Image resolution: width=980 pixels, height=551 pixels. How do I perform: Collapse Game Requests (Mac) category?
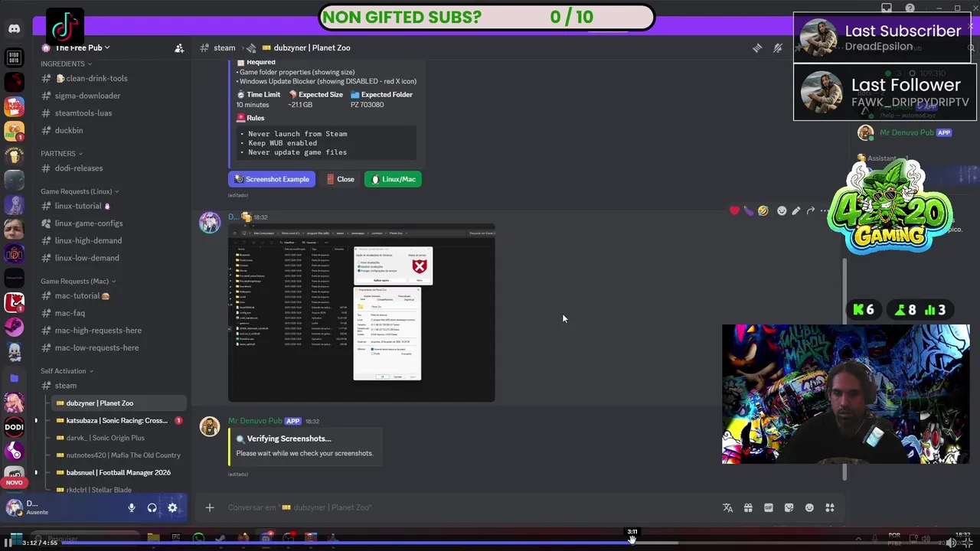point(78,281)
